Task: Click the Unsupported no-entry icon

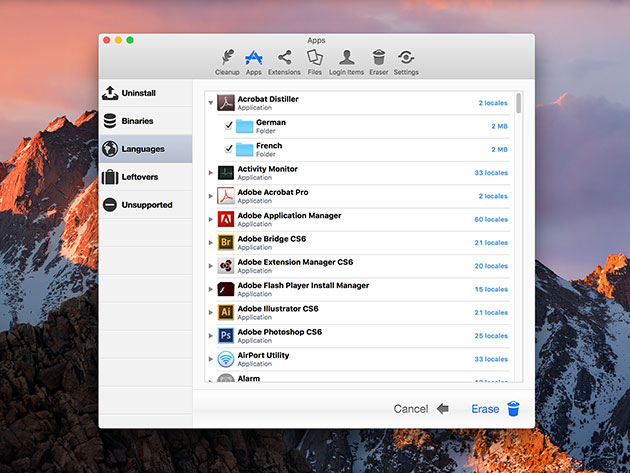Action: (110, 205)
